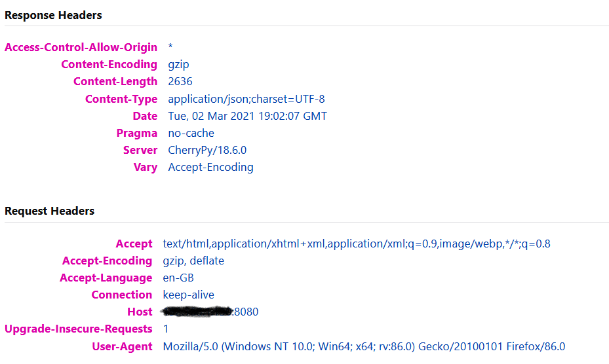Click the Vary header name
The width and height of the screenshot is (609, 364).
click(146, 167)
